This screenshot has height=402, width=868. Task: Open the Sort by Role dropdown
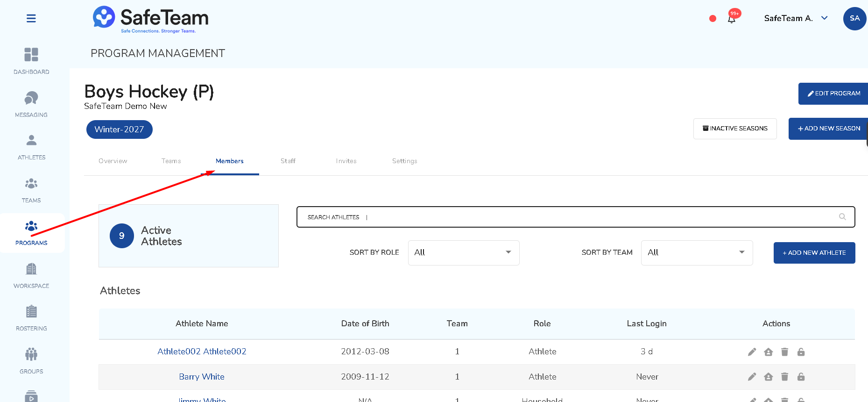click(x=464, y=253)
